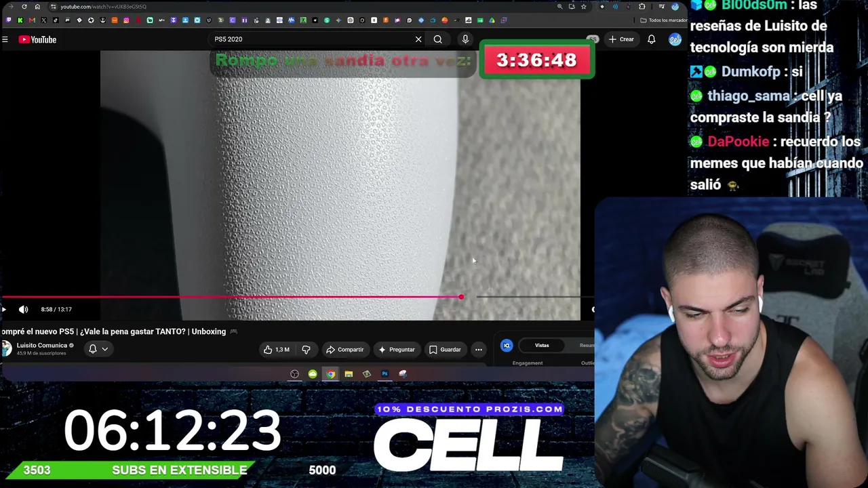Open the subscription notification bell dropdown
The image size is (868, 488).
[x=98, y=349]
